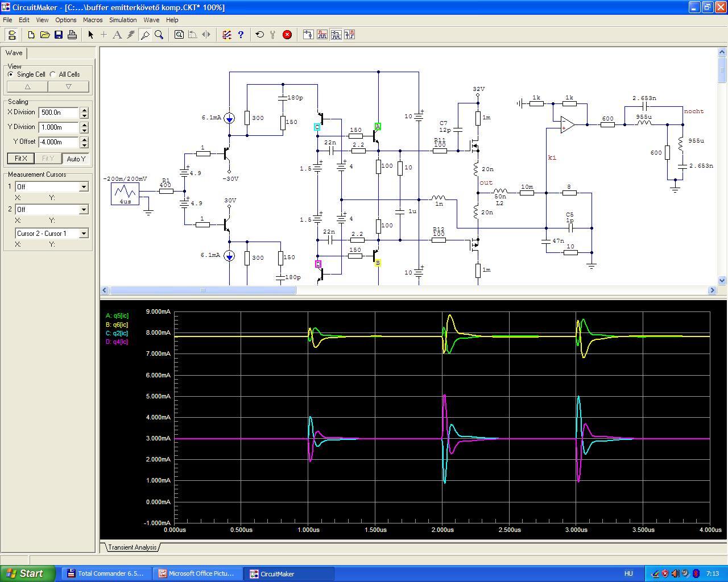Switch to the Transient Analysis tab

[x=133, y=547]
